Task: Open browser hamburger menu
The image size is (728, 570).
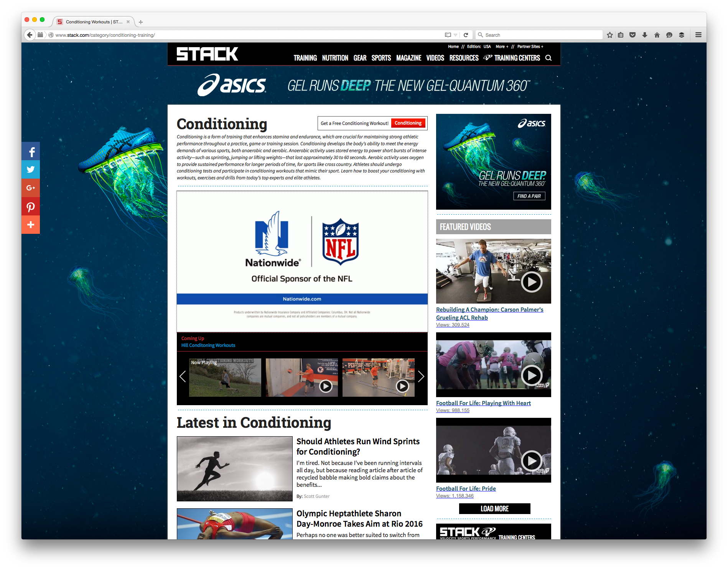Action: pos(698,35)
